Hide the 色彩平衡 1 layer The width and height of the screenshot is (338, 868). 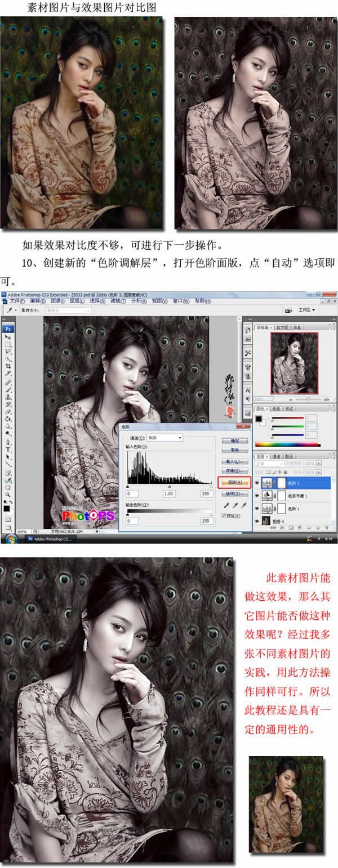[257, 496]
